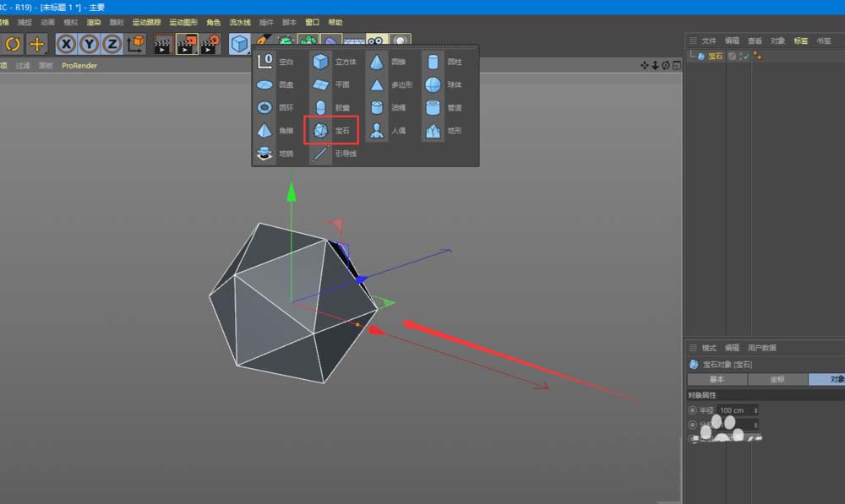The height and width of the screenshot is (504, 845).
Task: Switch to the 坐标 coordinates tab
Action: coord(777,380)
